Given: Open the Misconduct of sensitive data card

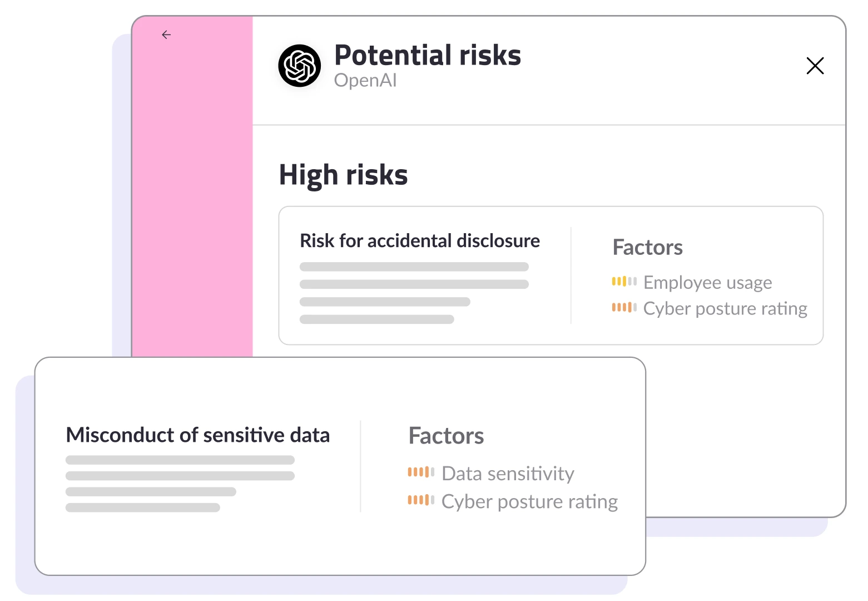Looking at the screenshot, I should click(340, 466).
